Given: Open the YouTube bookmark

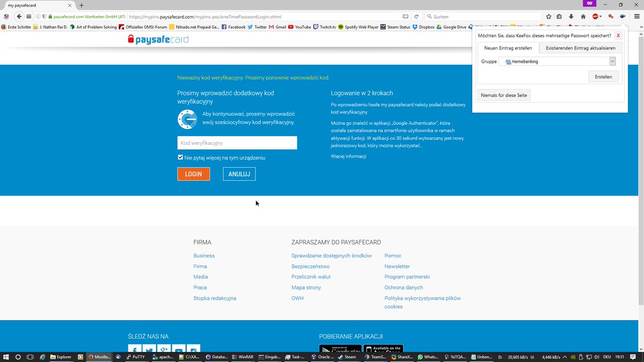Looking at the screenshot, I should [299, 27].
